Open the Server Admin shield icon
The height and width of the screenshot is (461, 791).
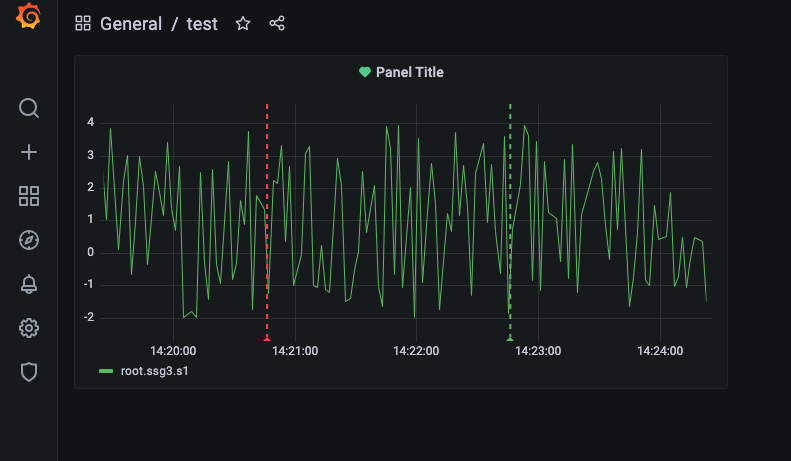[29, 372]
